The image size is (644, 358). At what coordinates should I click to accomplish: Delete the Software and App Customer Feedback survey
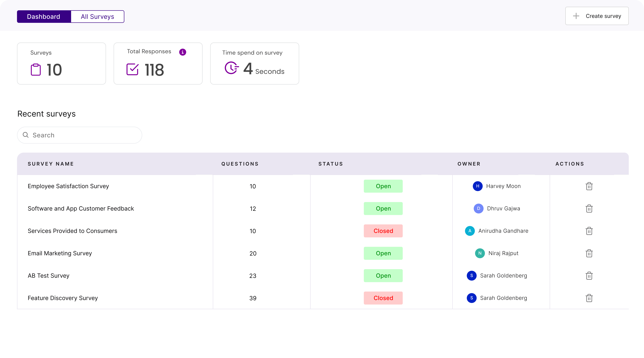[589, 208]
